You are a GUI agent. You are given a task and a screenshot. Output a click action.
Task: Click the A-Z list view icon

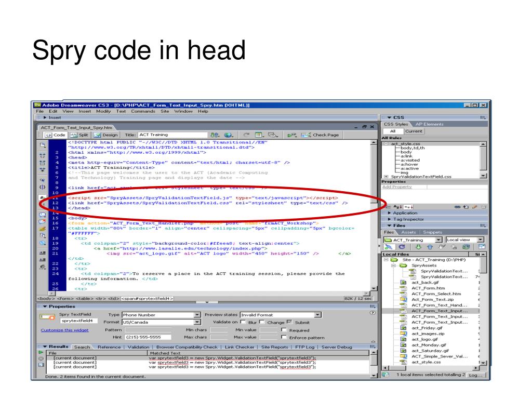pyautogui.click(x=397, y=207)
